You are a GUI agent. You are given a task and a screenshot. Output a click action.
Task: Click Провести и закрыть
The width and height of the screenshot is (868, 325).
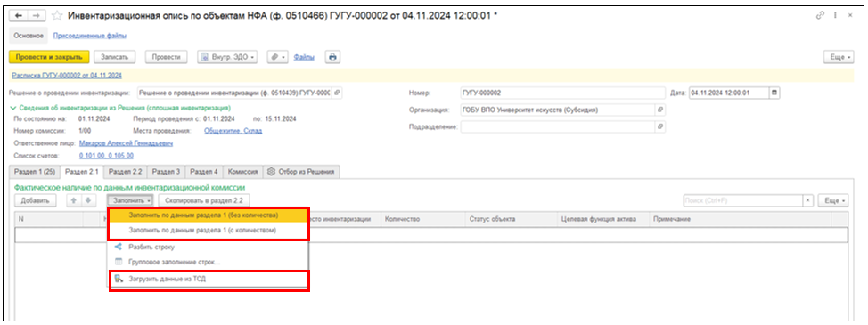[x=49, y=57]
